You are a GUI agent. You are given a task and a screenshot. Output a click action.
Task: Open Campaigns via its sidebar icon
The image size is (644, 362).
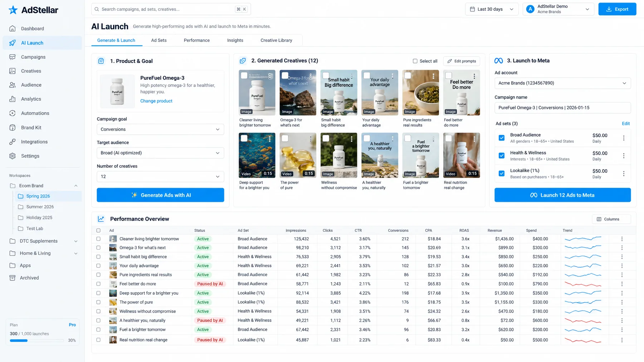pyautogui.click(x=13, y=57)
